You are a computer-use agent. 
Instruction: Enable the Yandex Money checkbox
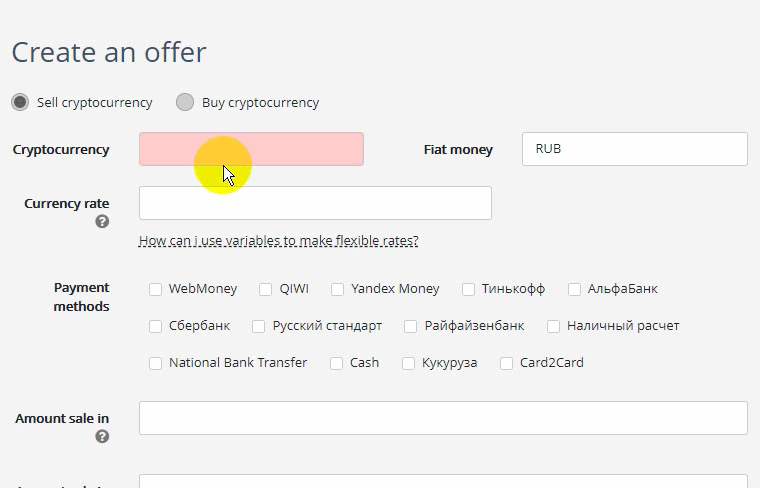click(x=337, y=289)
